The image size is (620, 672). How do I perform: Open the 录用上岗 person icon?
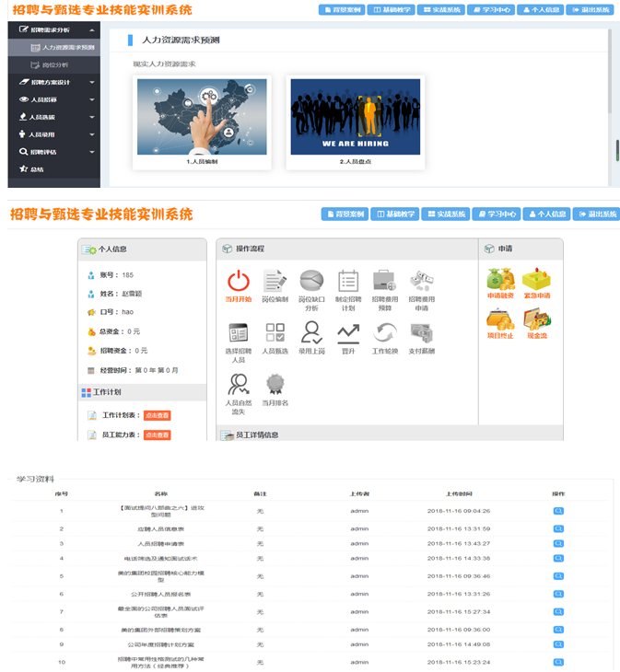point(311,333)
